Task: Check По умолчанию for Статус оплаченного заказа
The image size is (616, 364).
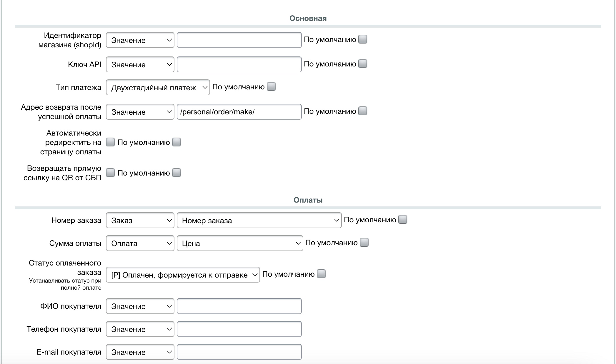Action: [321, 274]
